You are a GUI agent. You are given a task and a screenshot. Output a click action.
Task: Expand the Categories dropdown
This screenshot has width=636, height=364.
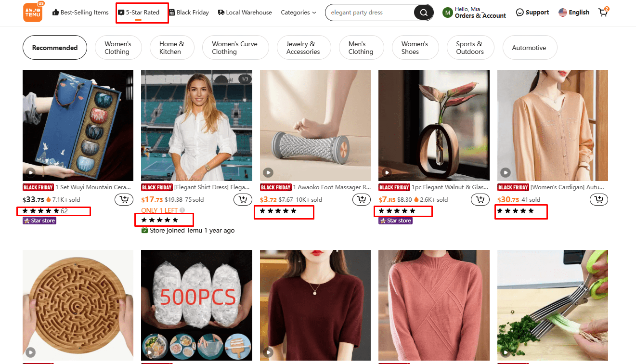click(299, 13)
